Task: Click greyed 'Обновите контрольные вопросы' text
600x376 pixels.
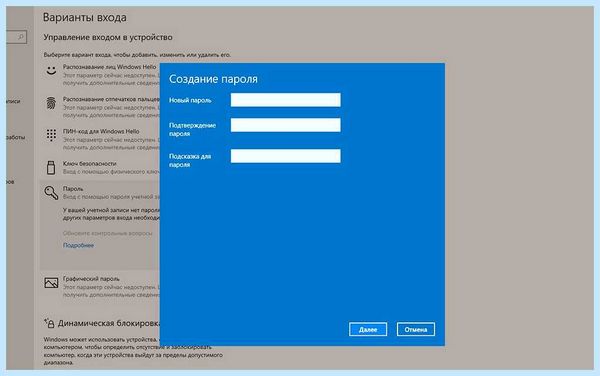Action: click(x=108, y=233)
